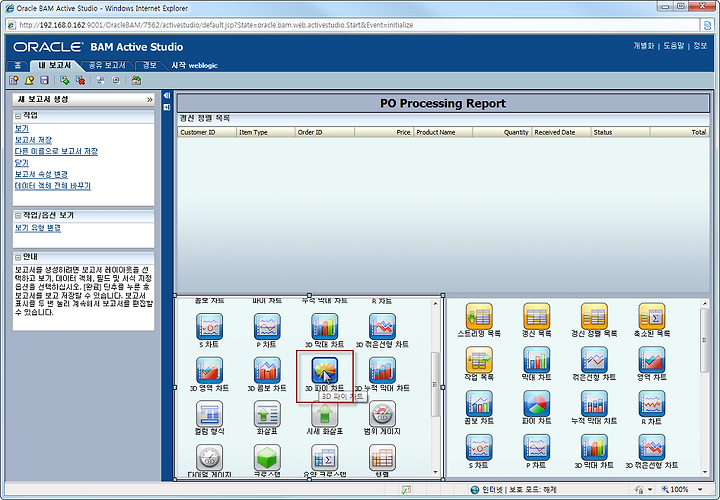Click the PO Processing Report title bar
Screen dimensions: 720x500
coord(443,103)
